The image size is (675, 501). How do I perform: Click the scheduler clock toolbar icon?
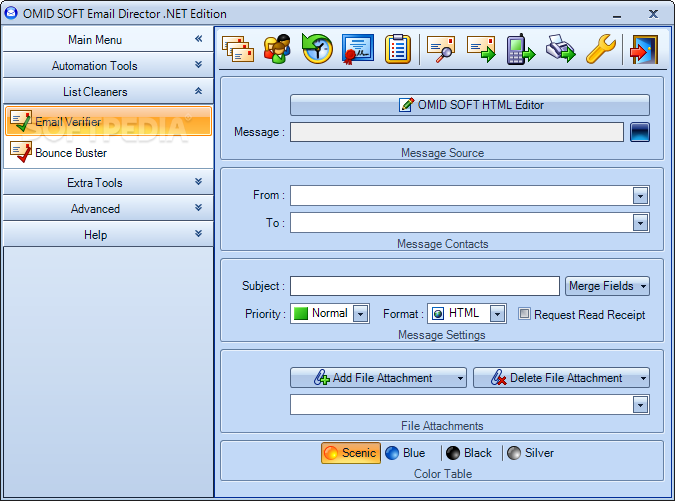[x=317, y=49]
